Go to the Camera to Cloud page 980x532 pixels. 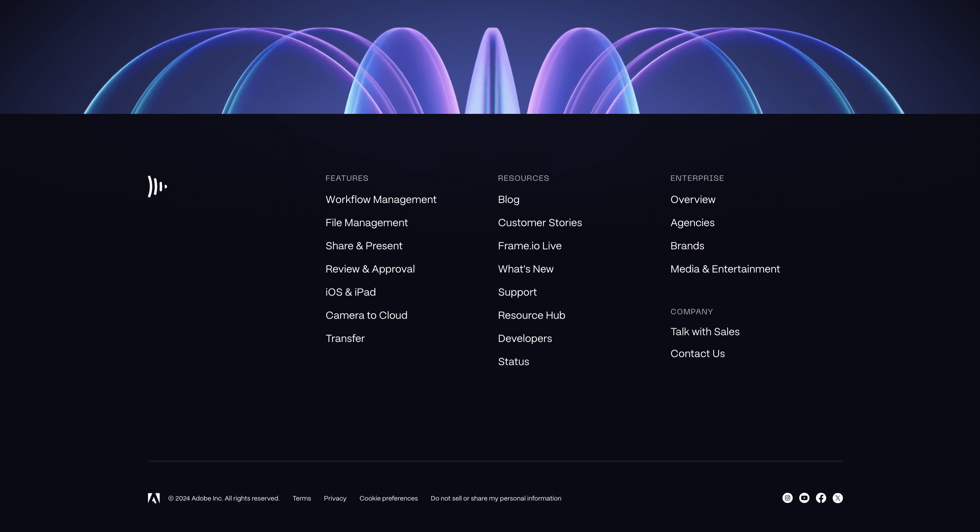point(366,315)
